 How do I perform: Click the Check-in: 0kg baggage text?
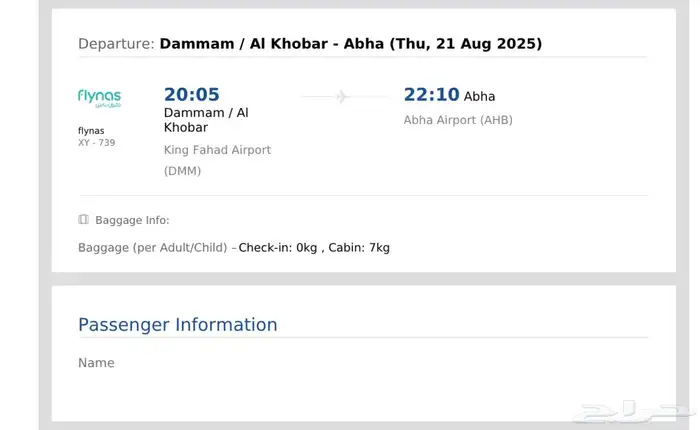pos(278,247)
